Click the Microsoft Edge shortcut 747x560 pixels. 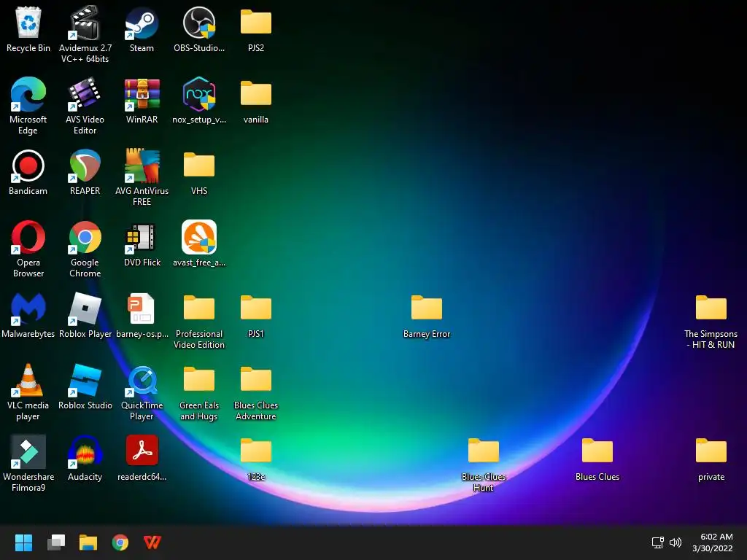(x=28, y=94)
